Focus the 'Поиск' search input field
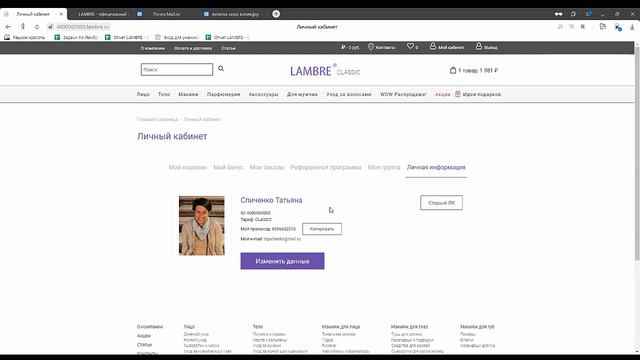640x360 pixels. pyautogui.click(x=177, y=69)
